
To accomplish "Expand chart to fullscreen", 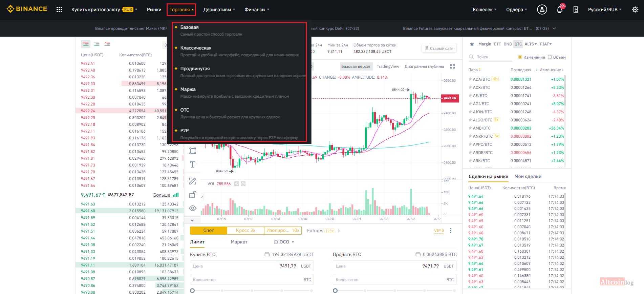I will pyautogui.click(x=452, y=66).
